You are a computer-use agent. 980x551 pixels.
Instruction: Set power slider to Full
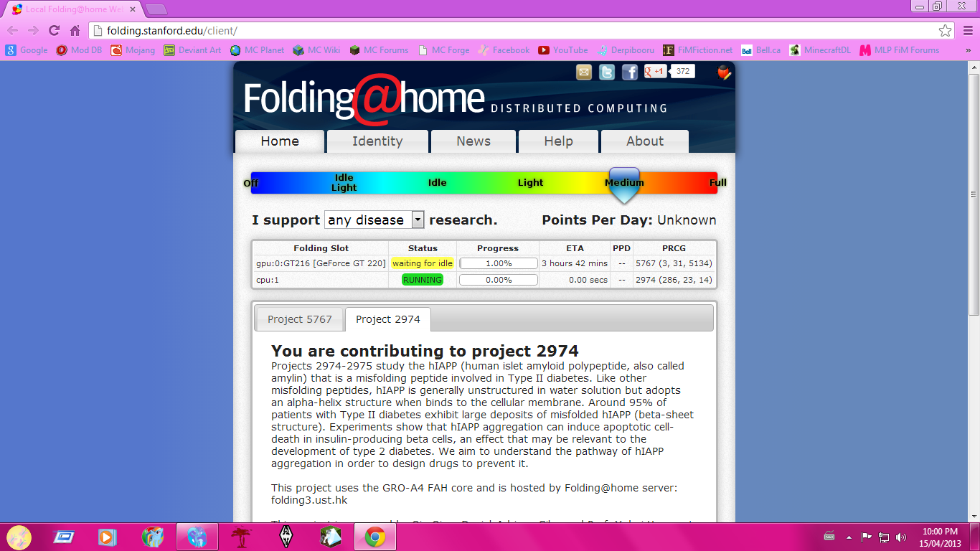(x=718, y=183)
